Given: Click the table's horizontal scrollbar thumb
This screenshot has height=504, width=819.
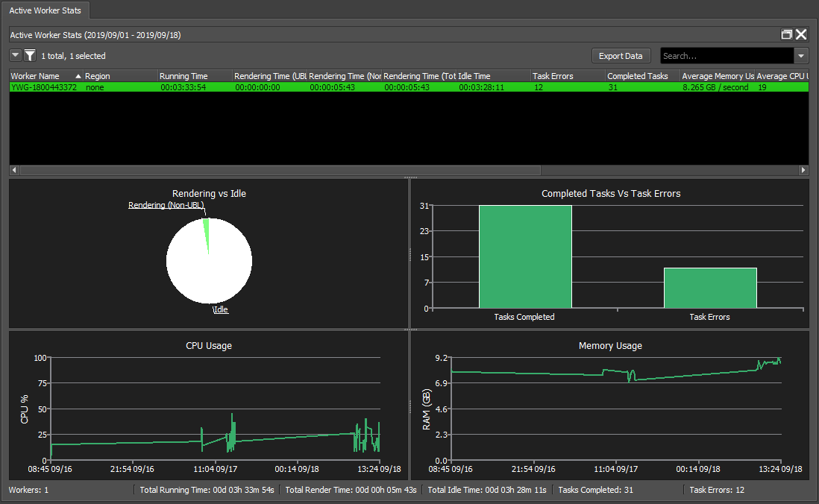Looking at the screenshot, I should [x=280, y=170].
